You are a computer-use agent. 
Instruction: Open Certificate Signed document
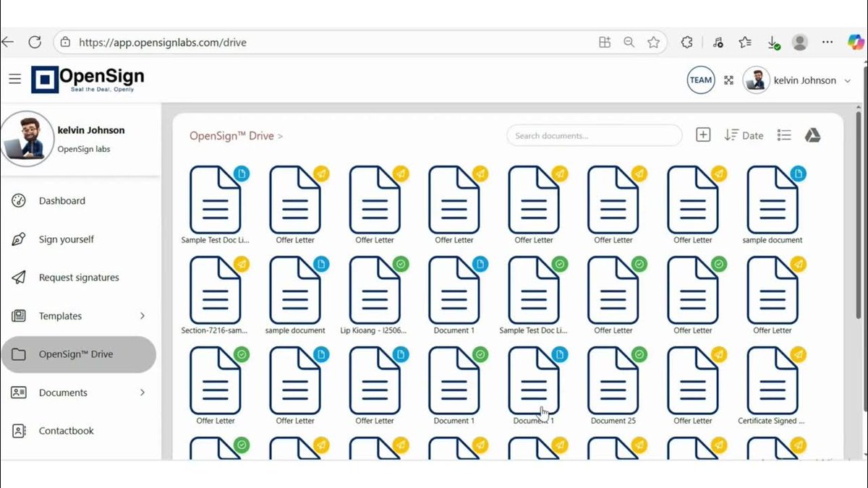[773, 387]
